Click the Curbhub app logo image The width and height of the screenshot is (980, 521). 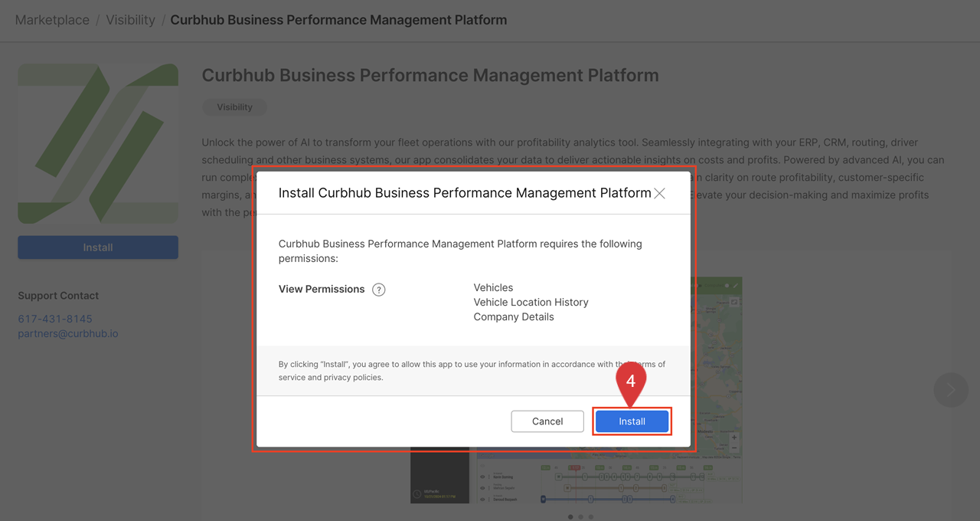[98, 144]
